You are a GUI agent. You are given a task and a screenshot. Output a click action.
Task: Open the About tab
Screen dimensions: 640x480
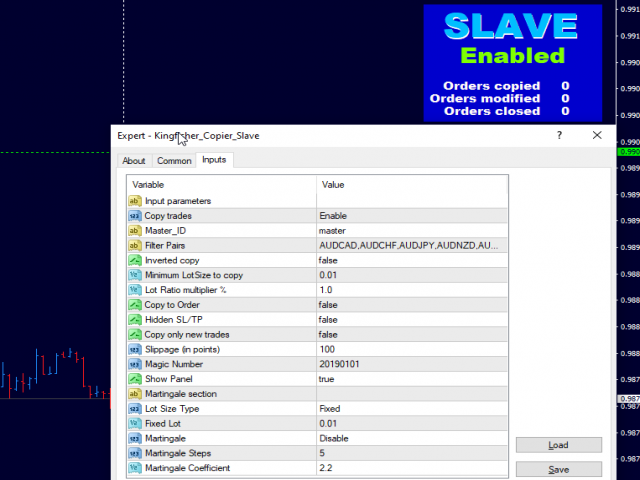133,160
